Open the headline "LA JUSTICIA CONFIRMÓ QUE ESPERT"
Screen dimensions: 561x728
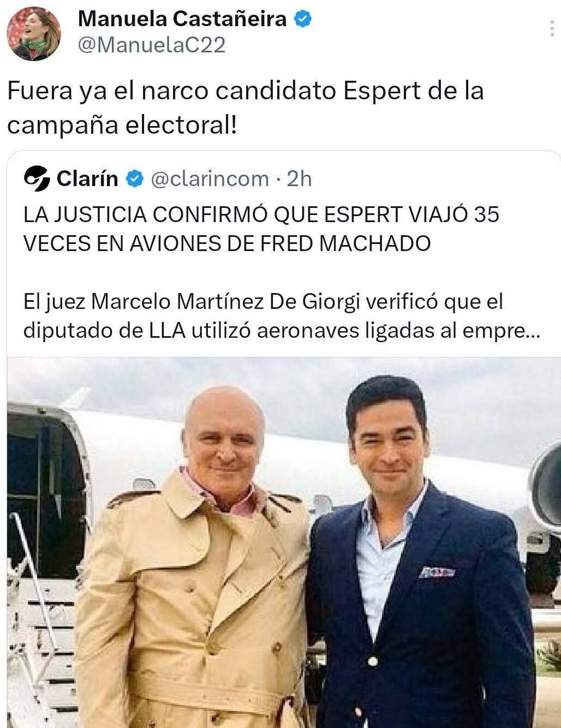pyautogui.click(x=174, y=214)
